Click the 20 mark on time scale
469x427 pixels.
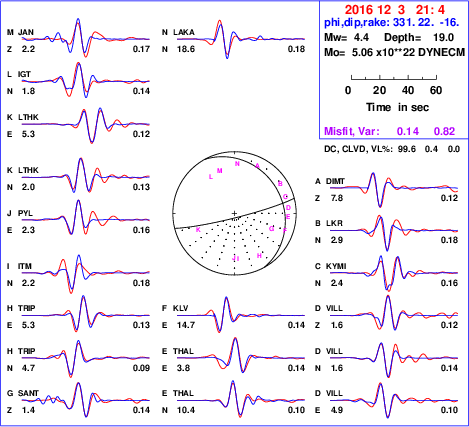pos(379,90)
